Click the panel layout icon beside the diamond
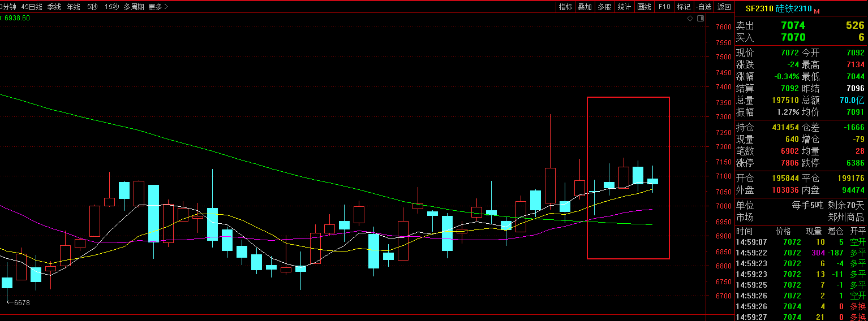This screenshot has height=321, width=868. point(701,19)
